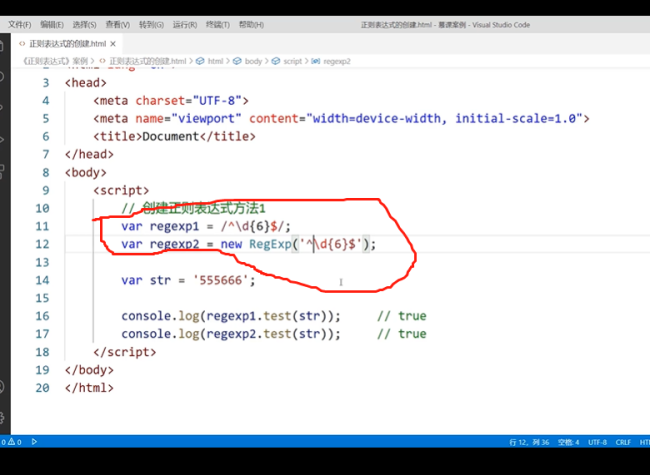Viewport: 650px width, 475px height.
Task: Open the 《正则表达式》案例 folder breadcrumb
Action: pyautogui.click(x=55, y=61)
